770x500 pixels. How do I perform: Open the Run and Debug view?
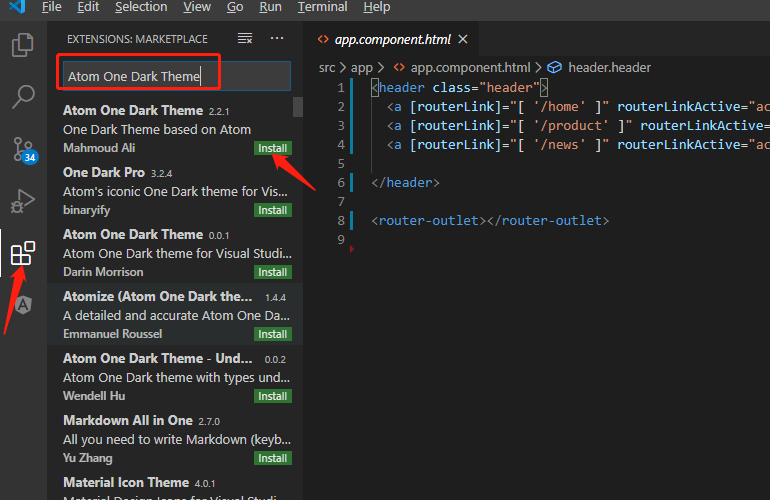tap(23, 201)
